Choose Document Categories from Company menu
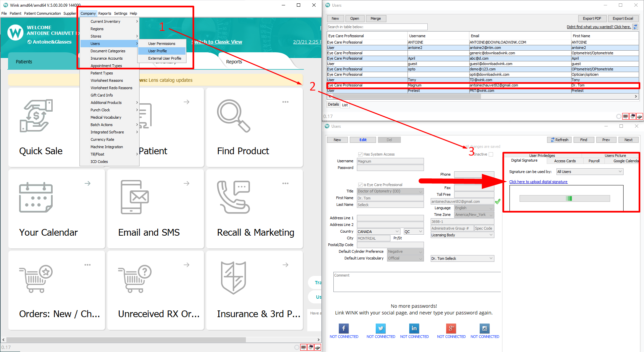644x352 pixels. [108, 51]
